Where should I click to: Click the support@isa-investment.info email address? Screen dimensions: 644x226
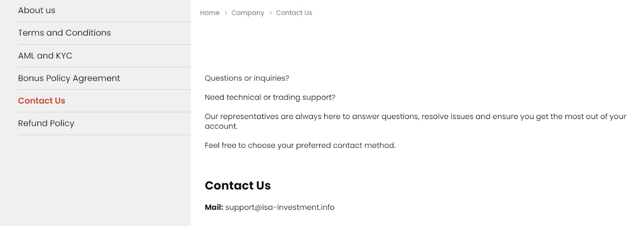coord(280,208)
